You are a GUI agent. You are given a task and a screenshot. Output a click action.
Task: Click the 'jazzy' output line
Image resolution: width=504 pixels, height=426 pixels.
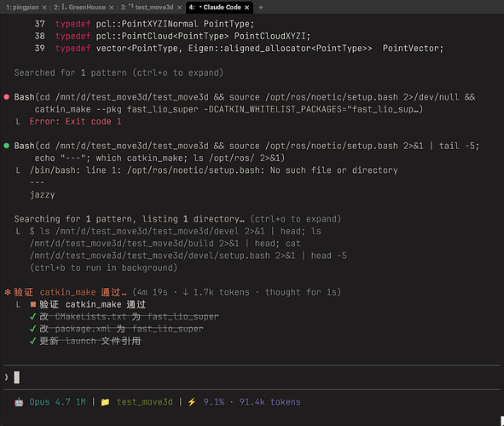[42, 195]
